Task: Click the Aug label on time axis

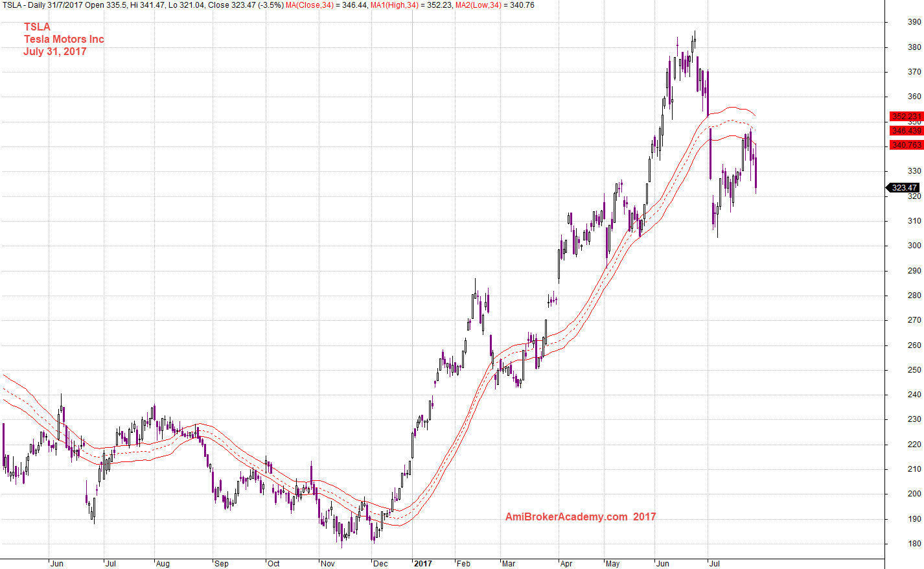Action: pyautogui.click(x=163, y=564)
